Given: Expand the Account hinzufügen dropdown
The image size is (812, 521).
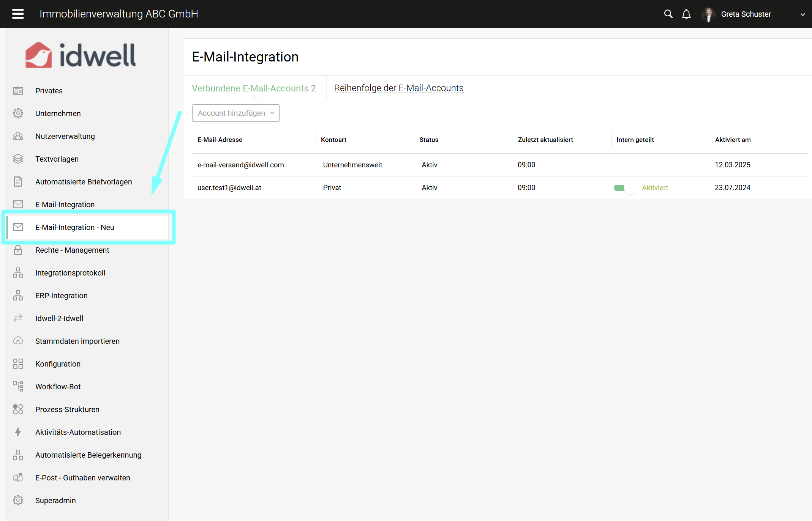Looking at the screenshot, I should click(235, 113).
